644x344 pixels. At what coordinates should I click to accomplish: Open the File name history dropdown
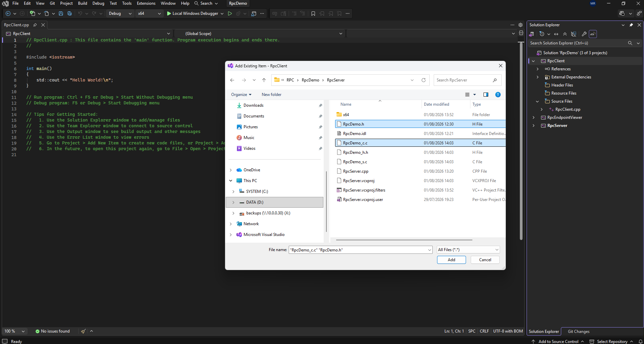(429, 250)
